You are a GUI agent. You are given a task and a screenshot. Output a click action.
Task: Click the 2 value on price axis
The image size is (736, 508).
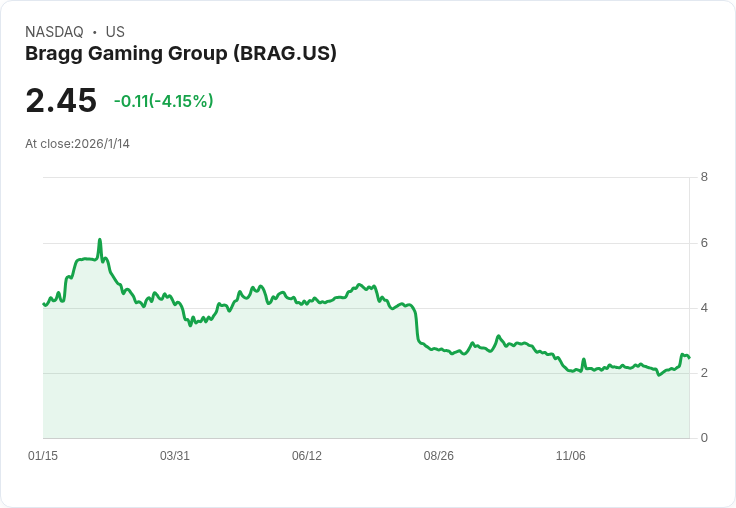[704, 373]
